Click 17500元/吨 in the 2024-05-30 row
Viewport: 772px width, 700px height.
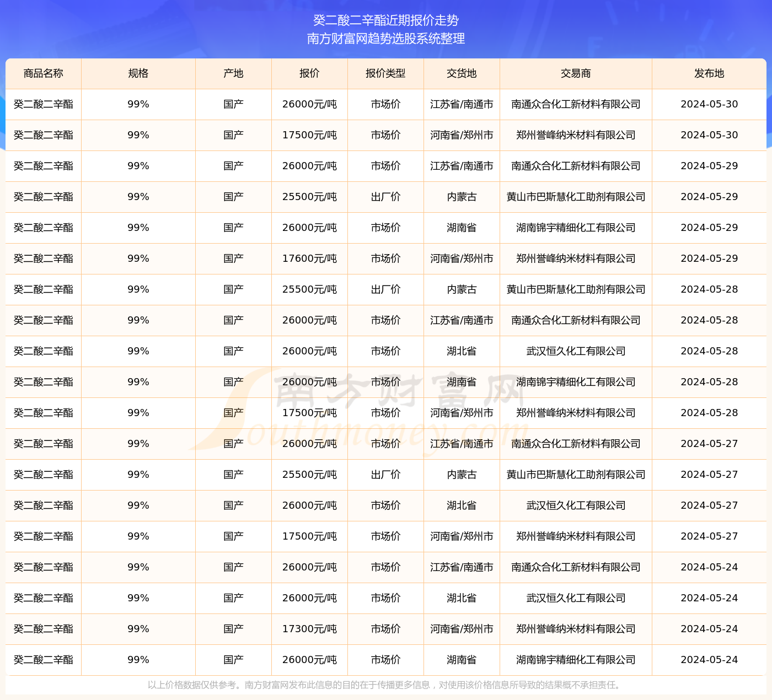click(309, 135)
